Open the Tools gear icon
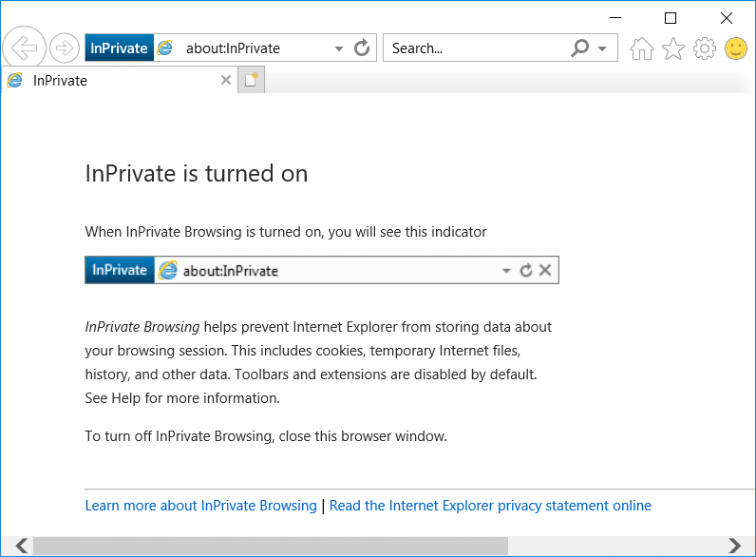Screen dimensions: 756x557 [x=705, y=48]
